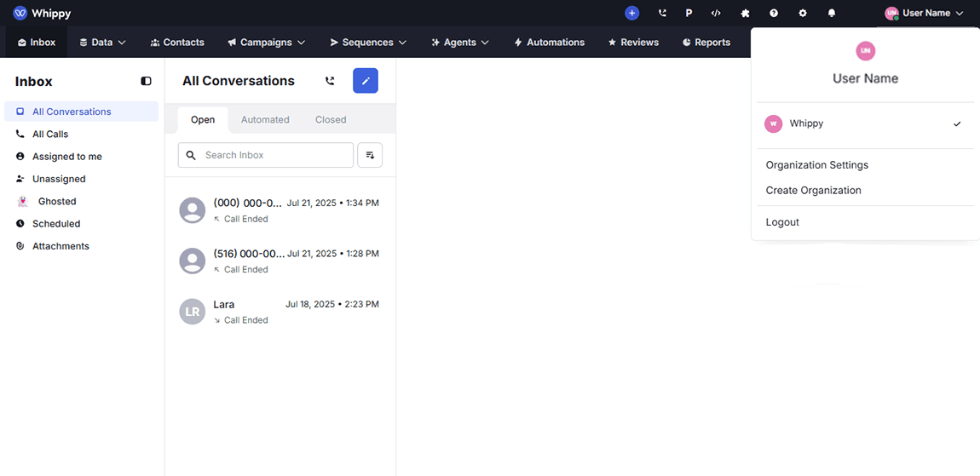The width and height of the screenshot is (980, 476).
Task: Click the avatar of the (000) conversation
Action: [x=193, y=210]
